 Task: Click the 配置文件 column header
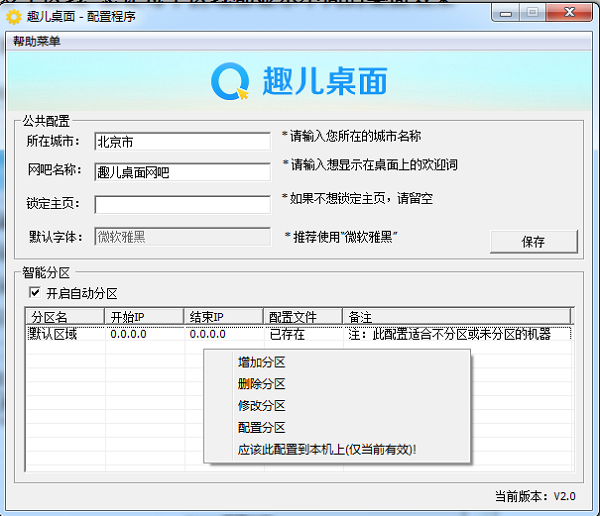point(303,317)
